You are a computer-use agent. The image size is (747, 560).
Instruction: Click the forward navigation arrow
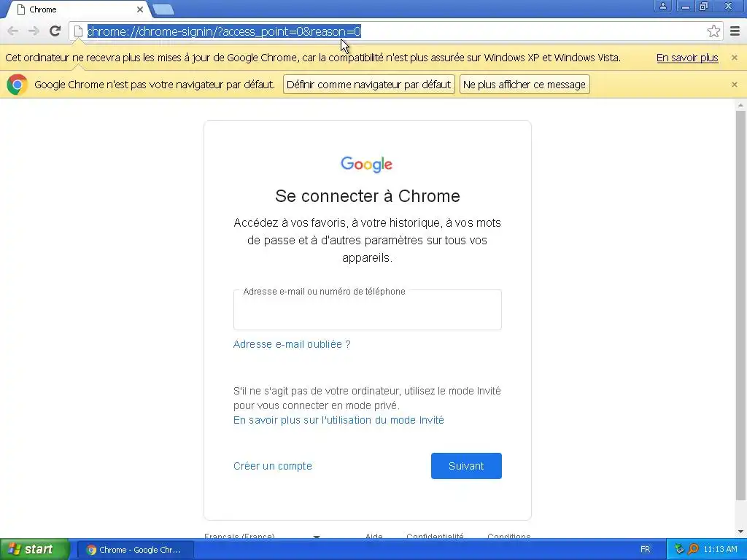click(x=34, y=31)
